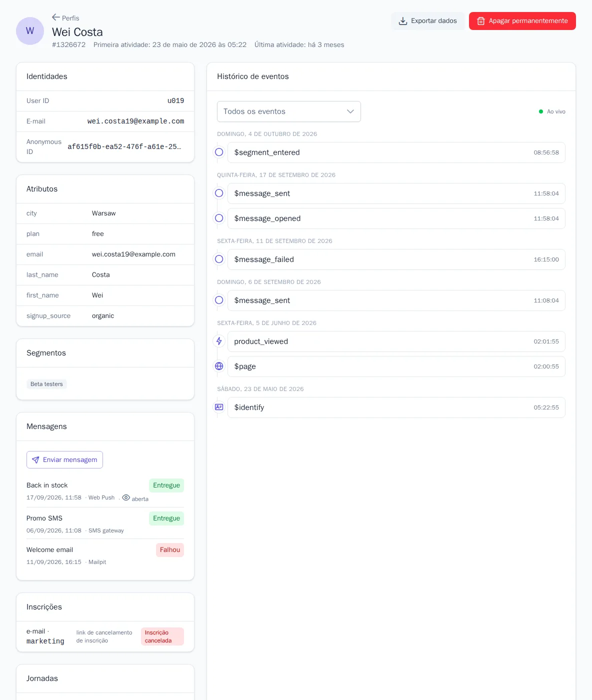Image resolution: width=592 pixels, height=700 pixels.
Task: Click Apagar permanentemente button
Action: 522,21
